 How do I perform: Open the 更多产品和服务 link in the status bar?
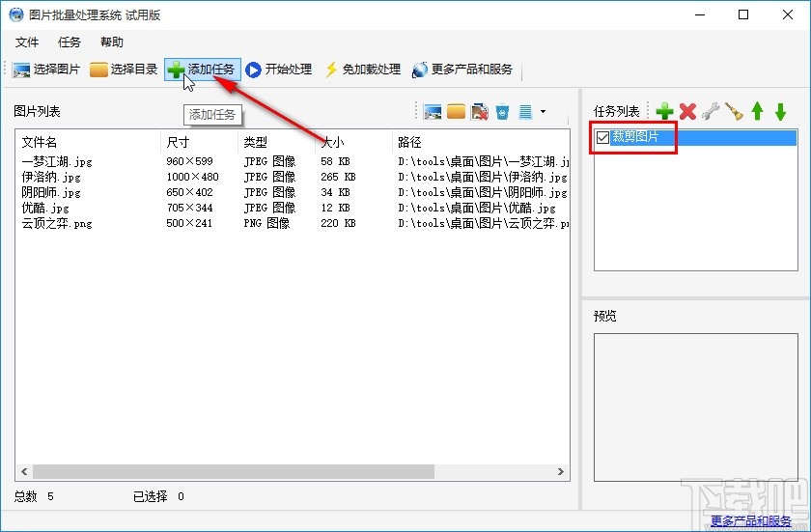point(750,520)
